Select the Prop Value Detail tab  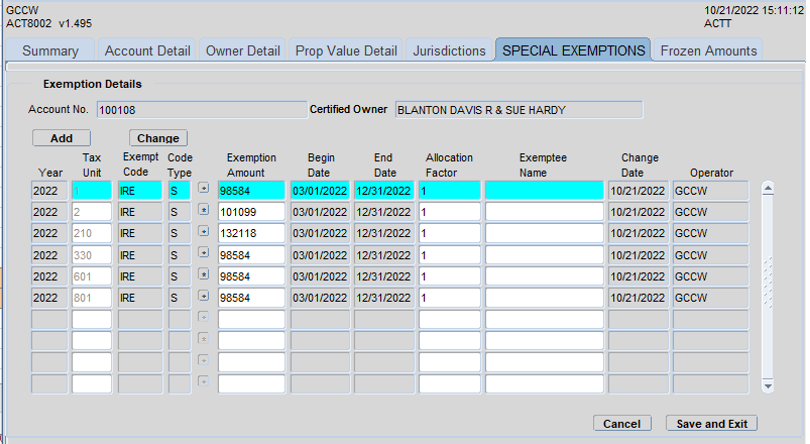346,50
